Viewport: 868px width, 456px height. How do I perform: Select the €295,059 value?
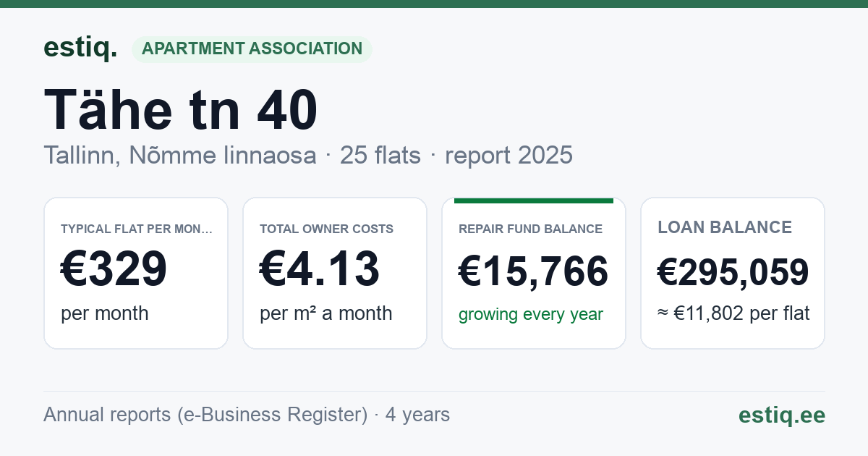(x=733, y=273)
